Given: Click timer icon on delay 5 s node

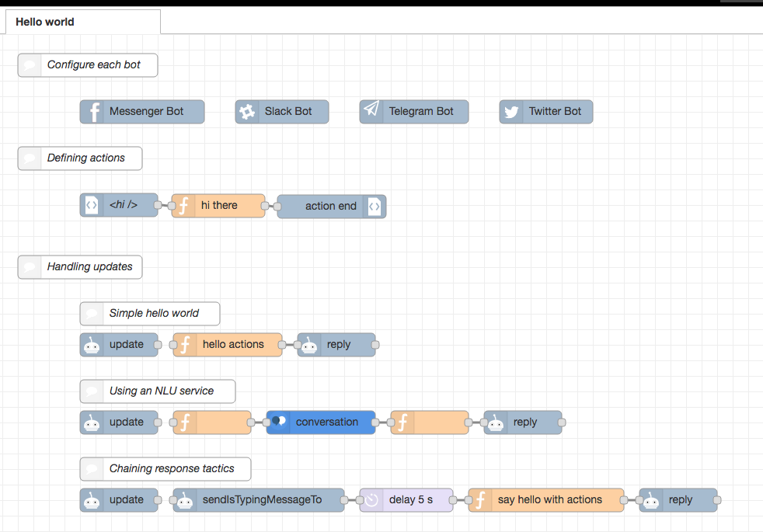Looking at the screenshot, I should (371, 500).
